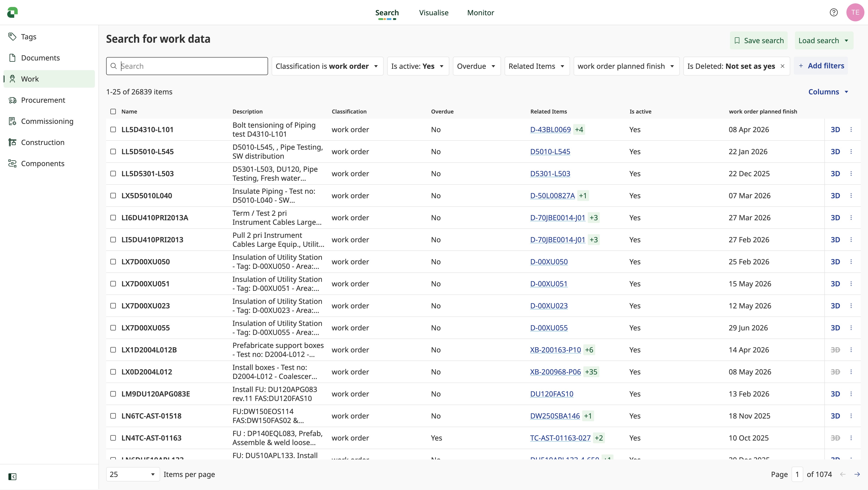Viewport: 868px width, 490px height.
Task: Go to next page arrow
Action: [857, 474]
